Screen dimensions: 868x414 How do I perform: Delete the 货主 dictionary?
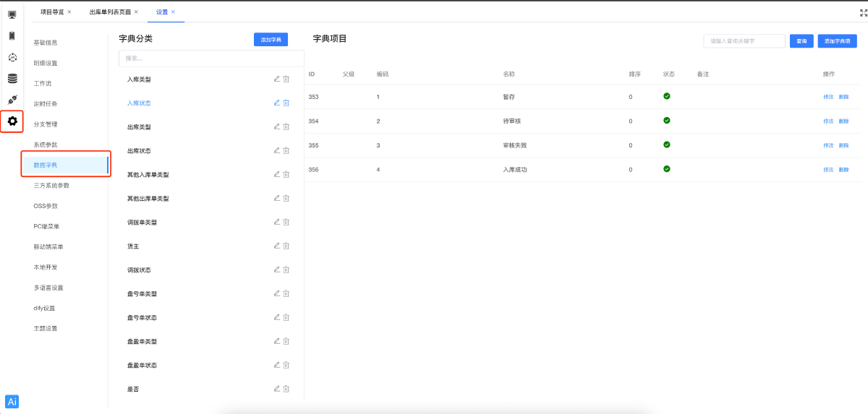pyautogui.click(x=286, y=246)
